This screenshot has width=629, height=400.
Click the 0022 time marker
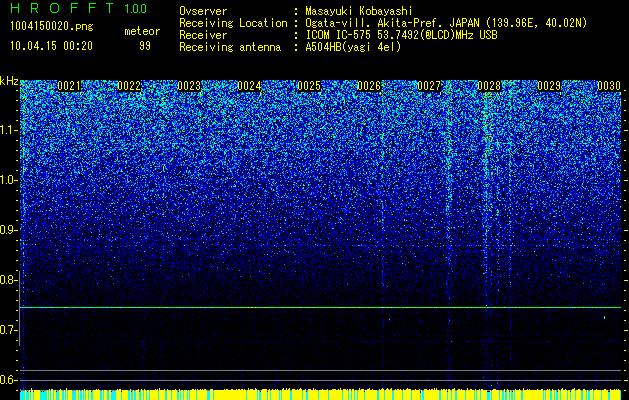point(129,86)
